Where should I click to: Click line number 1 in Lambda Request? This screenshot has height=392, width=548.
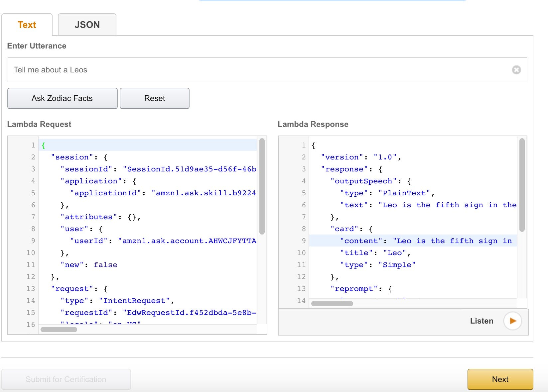(x=33, y=145)
